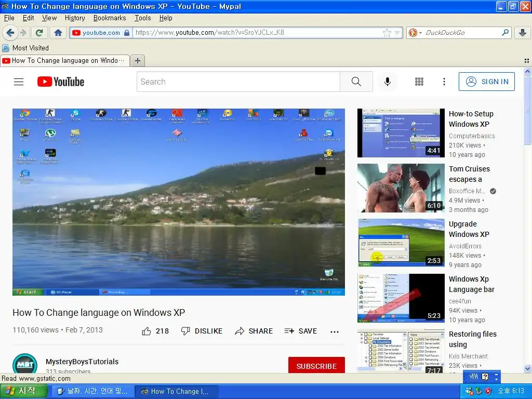Open the Upgrade Windows XP video thumbnail
This screenshot has width=532, height=399.
tap(401, 243)
